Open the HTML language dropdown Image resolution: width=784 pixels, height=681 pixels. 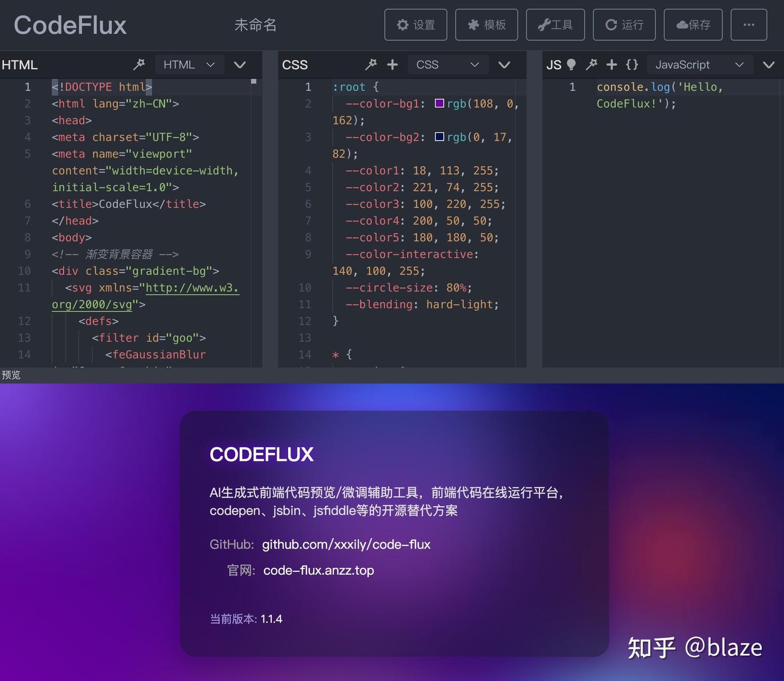tap(189, 64)
